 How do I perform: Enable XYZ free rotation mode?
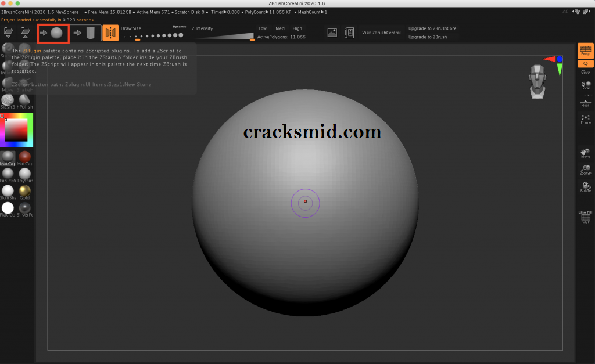(586, 72)
